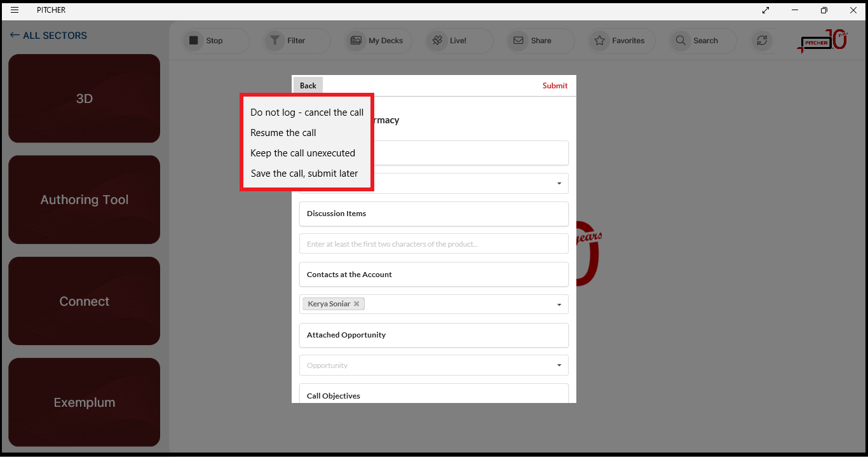Click the Search magnifier icon

click(x=681, y=41)
